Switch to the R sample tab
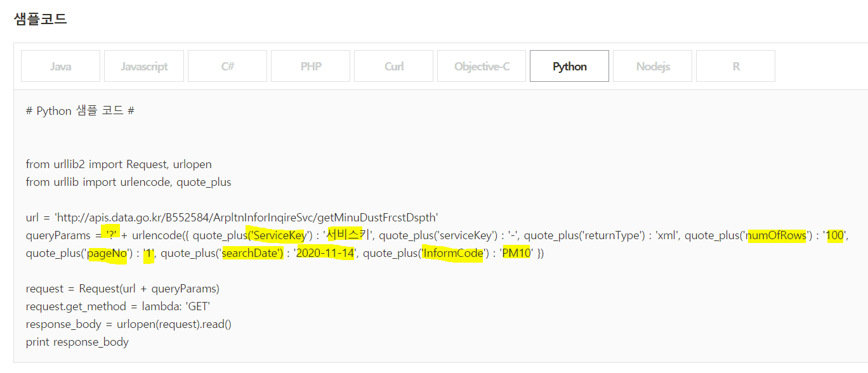This screenshot has width=868, height=373. click(x=735, y=66)
